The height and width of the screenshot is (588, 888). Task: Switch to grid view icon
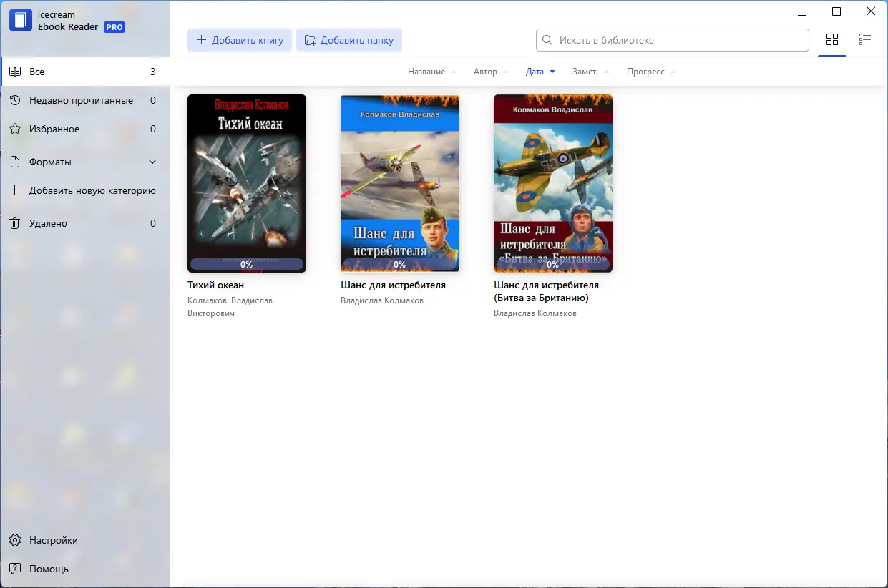(x=832, y=40)
